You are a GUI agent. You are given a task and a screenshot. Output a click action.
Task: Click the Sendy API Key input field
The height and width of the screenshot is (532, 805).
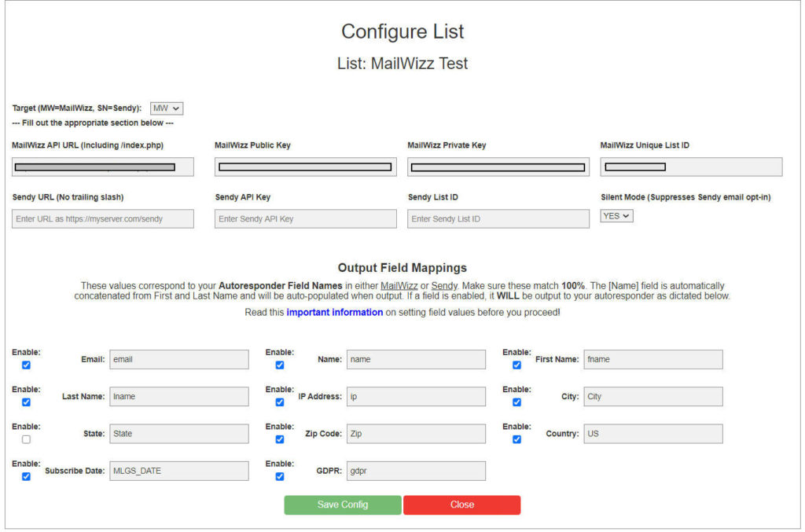[x=306, y=218]
